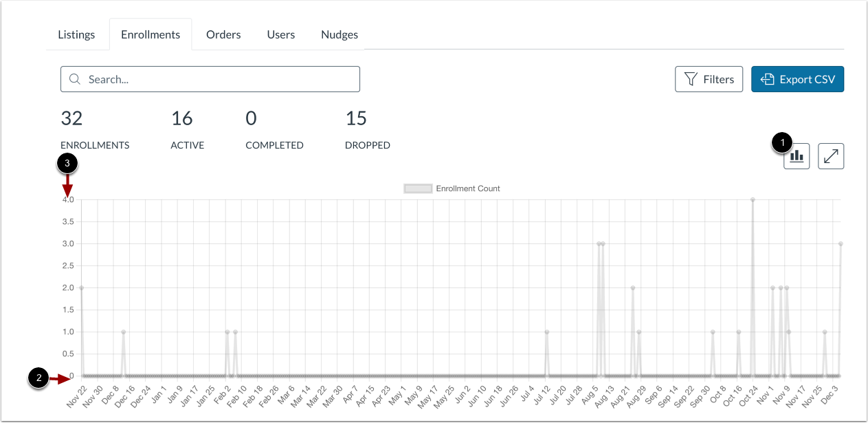Expand the enrollment chart to fullscreen
The height and width of the screenshot is (423, 868).
point(830,156)
